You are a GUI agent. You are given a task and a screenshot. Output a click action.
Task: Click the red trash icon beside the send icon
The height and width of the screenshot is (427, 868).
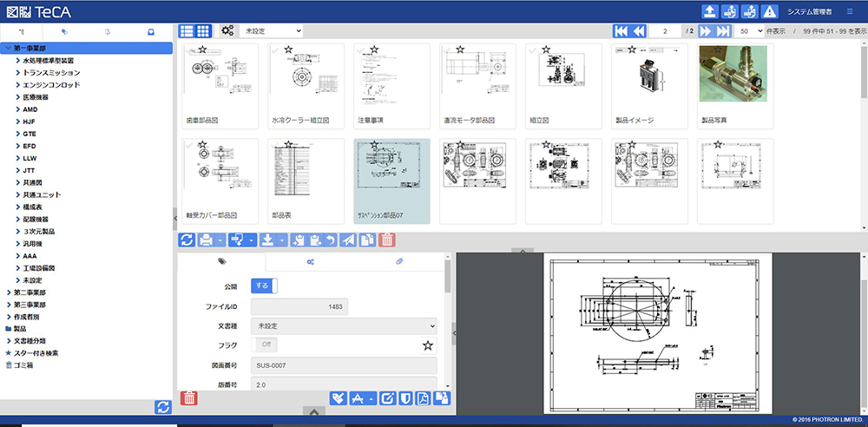(x=387, y=240)
